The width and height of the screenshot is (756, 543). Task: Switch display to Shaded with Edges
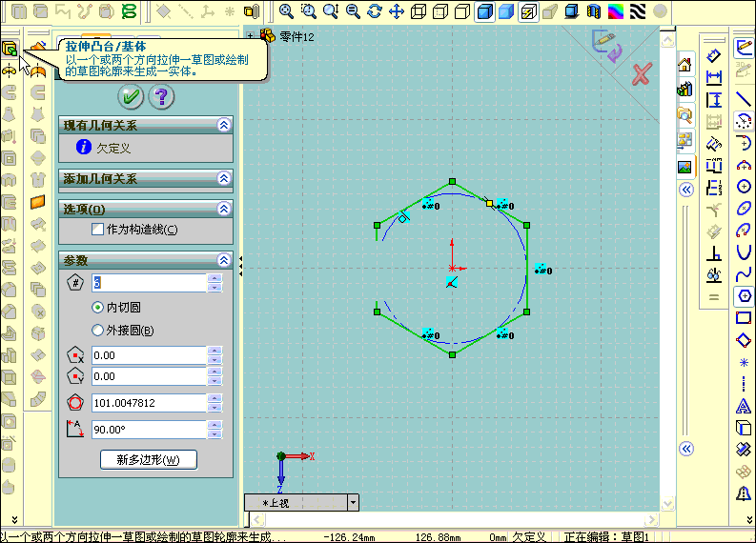click(484, 11)
